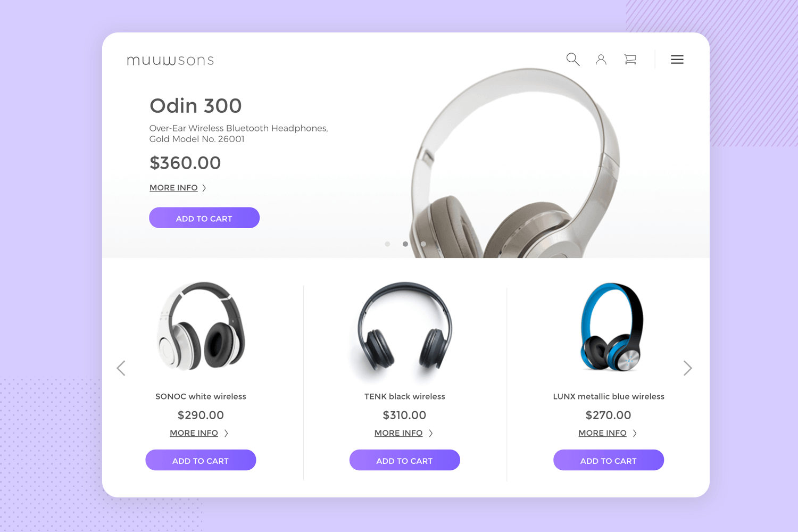
Task: Open More Info link for TENK black wireless
Action: tap(398, 433)
